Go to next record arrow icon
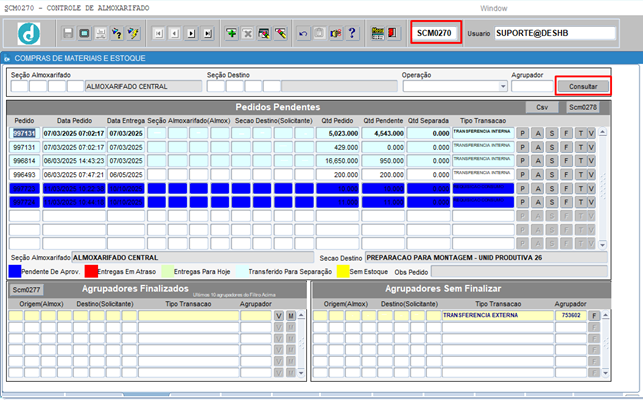 tap(191, 33)
